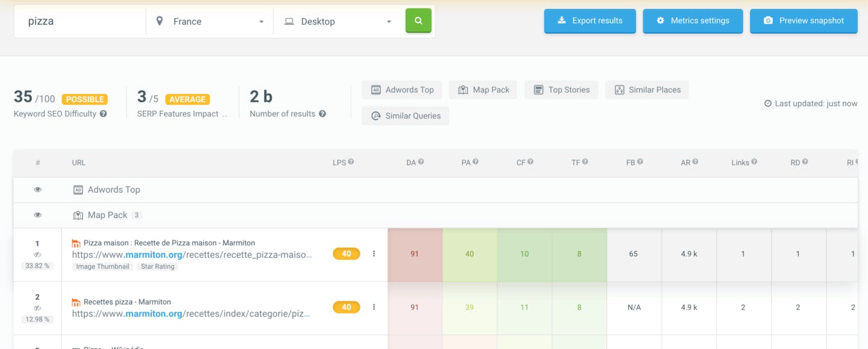868x349 pixels.
Task: Click the laptop device icon
Action: point(289,21)
